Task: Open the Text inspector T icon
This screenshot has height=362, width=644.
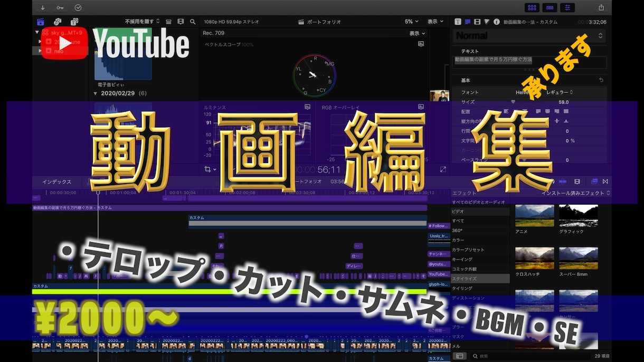Action: [458, 22]
